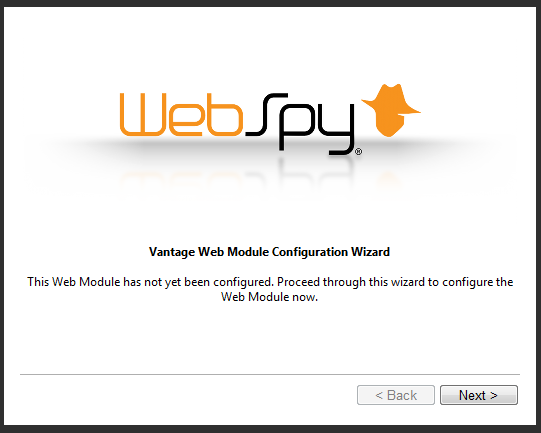The height and width of the screenshot is (433, 541).
Task: Click the word "Wizard" in the bold heading
Action: tap(371, 252)
